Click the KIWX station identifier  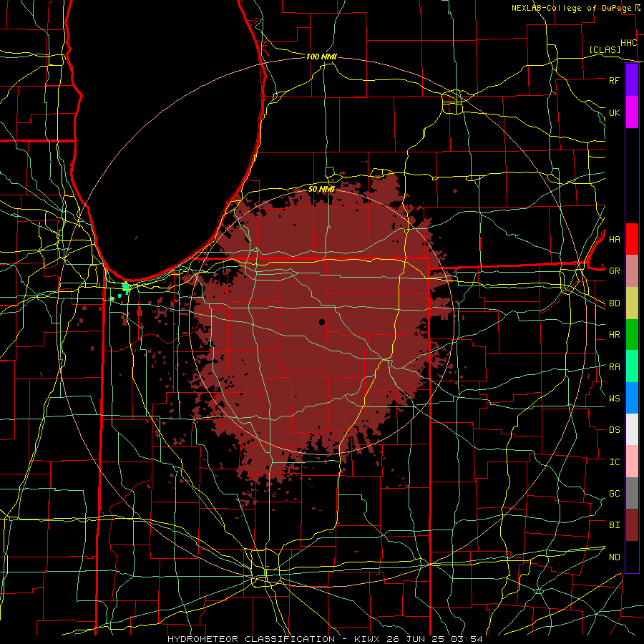pyautogui.click(x=368, y=639)
